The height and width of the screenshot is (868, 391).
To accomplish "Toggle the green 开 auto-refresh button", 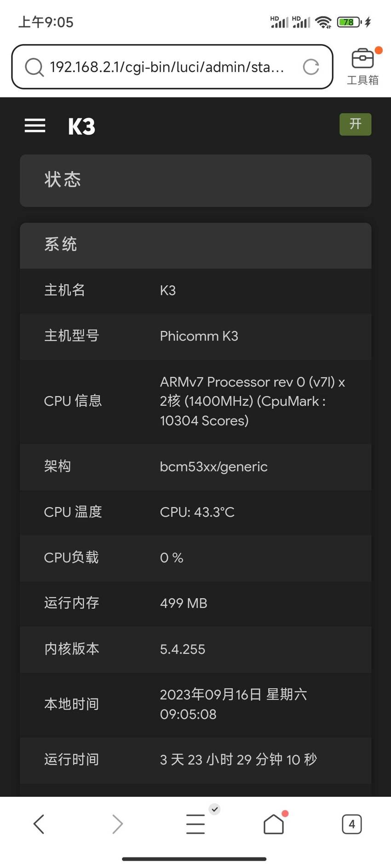I will point(355,124).
